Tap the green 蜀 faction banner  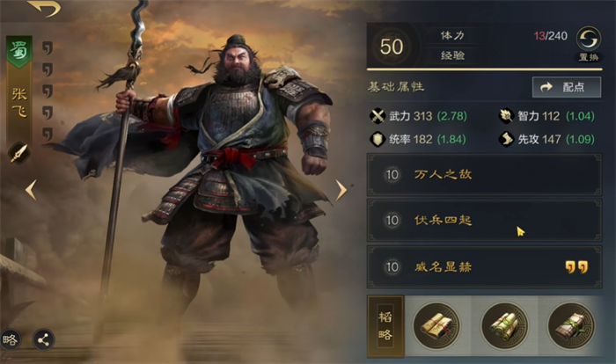tap(18, 52)
